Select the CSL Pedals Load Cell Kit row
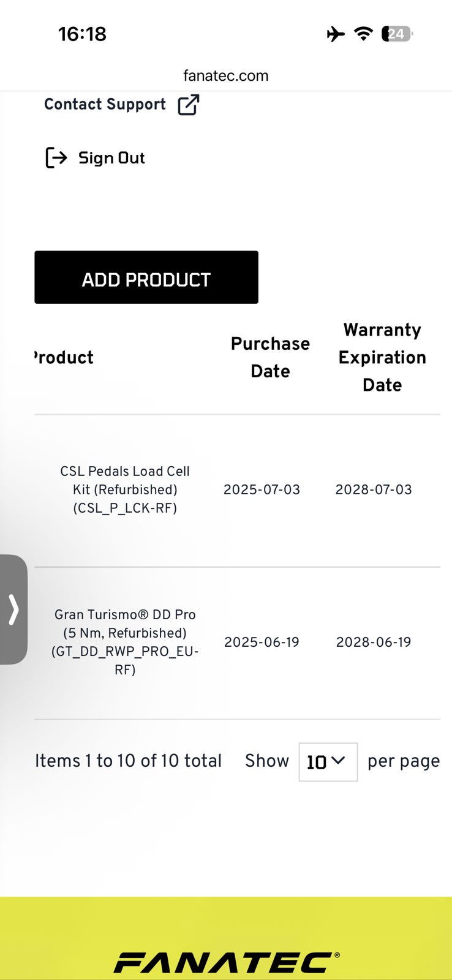 point(125,489)
